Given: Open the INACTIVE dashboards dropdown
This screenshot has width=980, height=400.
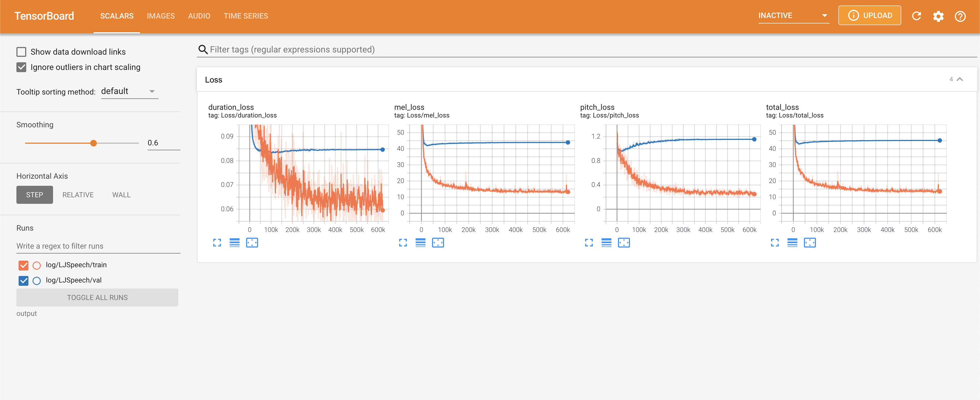Looking at the screenshot, I should coord(793,16).
